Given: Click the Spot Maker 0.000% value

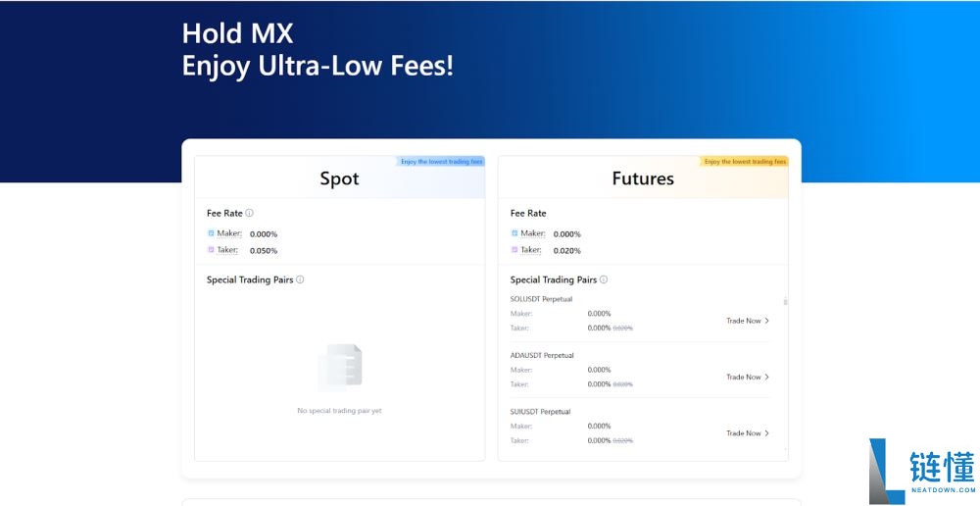Looking at the screenshot, I should [264, 234].
